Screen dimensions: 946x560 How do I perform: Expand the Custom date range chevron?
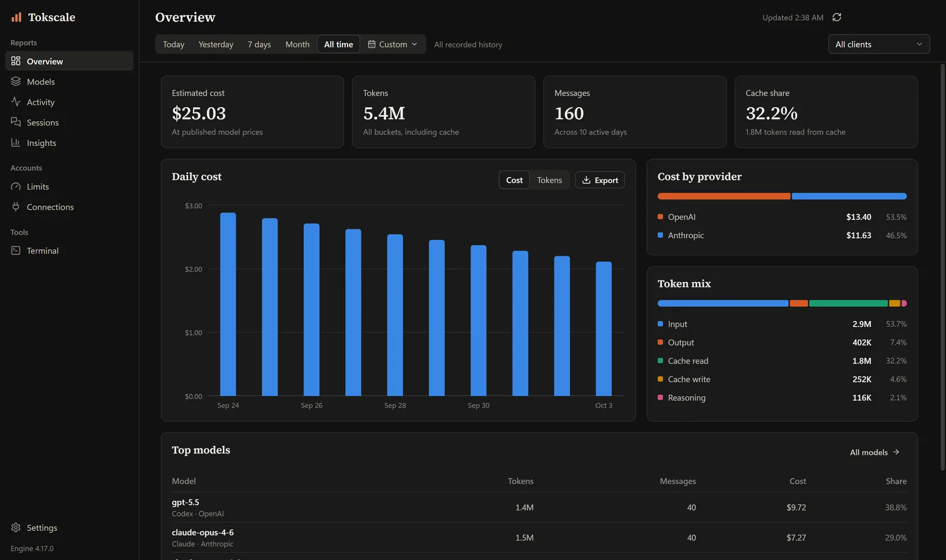pyautogui.click(x=414, y=44)
